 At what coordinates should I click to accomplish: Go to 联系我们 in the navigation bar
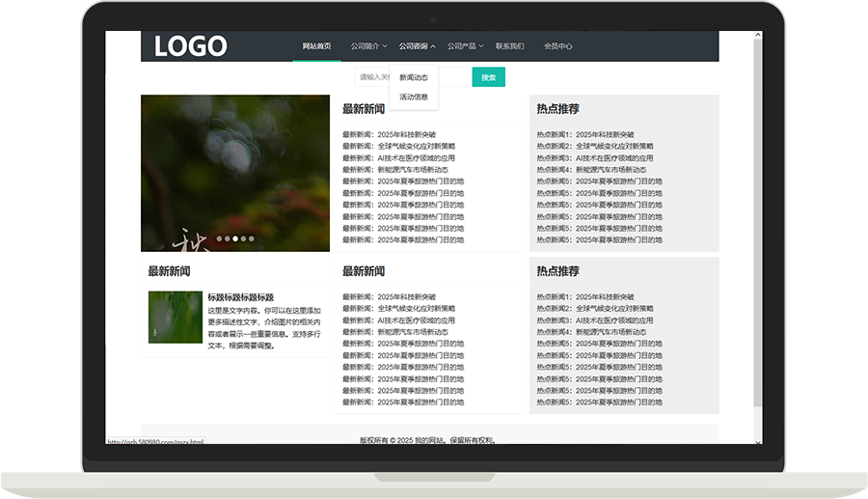[x=510, y=46]
